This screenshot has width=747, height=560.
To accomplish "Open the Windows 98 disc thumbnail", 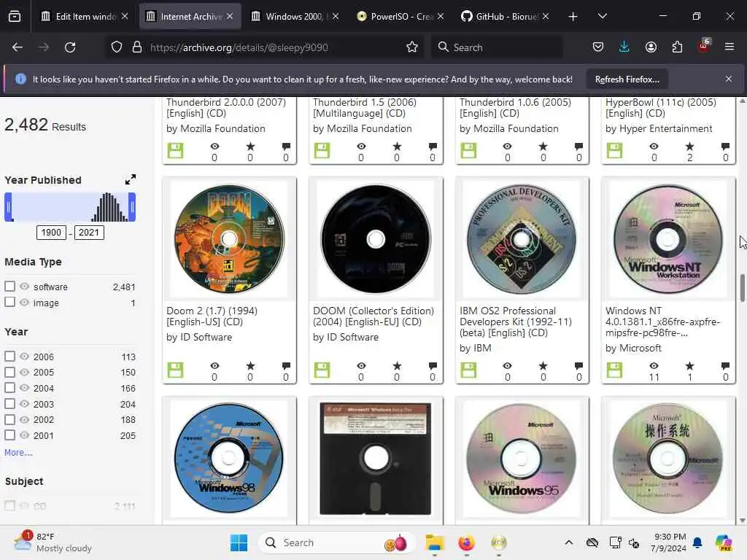I will point(228,458).
